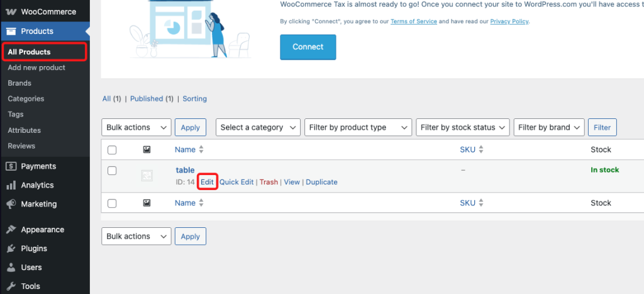Viewport: 644px width, 294px height.
Task: Go to Add new product submenu
Action: pyautogui.click(x=36, y=67)
